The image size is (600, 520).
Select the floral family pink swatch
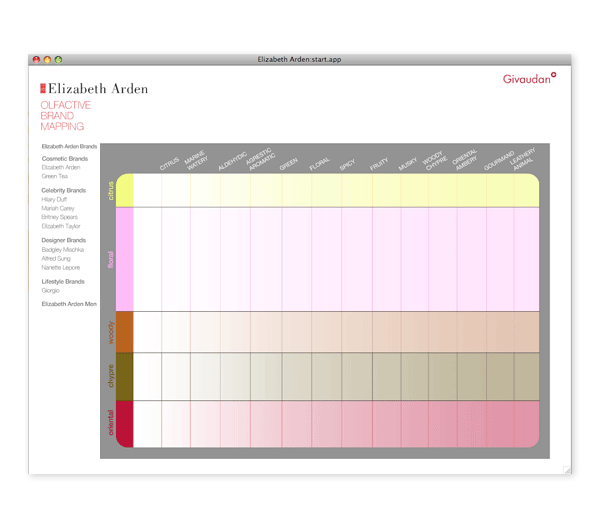point(124,259)
